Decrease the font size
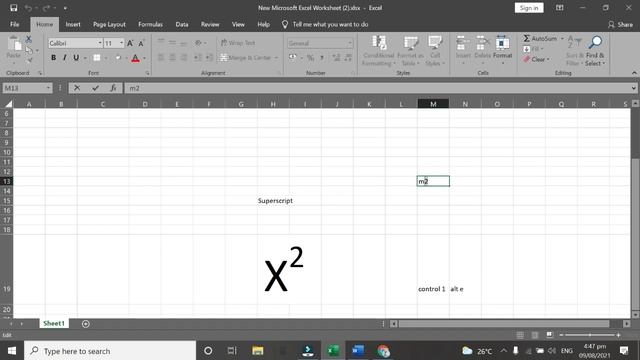 tap(141, 43)
